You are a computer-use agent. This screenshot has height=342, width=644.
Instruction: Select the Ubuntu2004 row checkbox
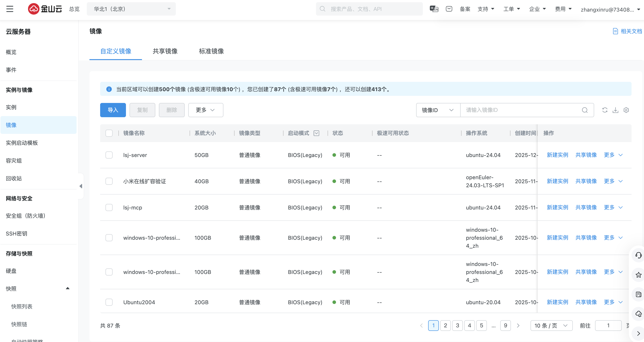[109, 302]
